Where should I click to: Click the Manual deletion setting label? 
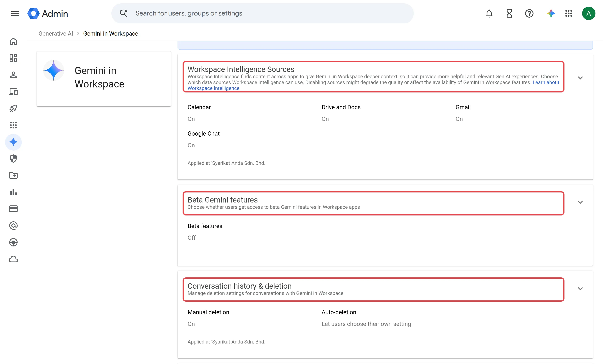tap(208, 312)
